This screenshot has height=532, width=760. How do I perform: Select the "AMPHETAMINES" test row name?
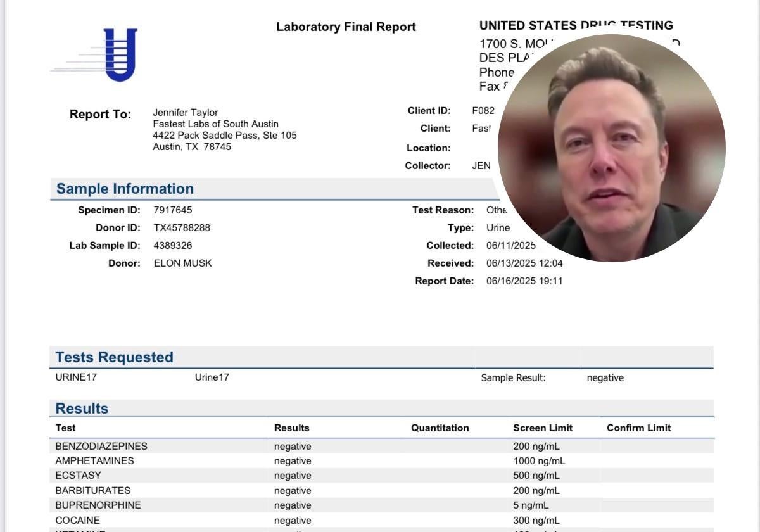pyautogui.click(x=95, y=461)
